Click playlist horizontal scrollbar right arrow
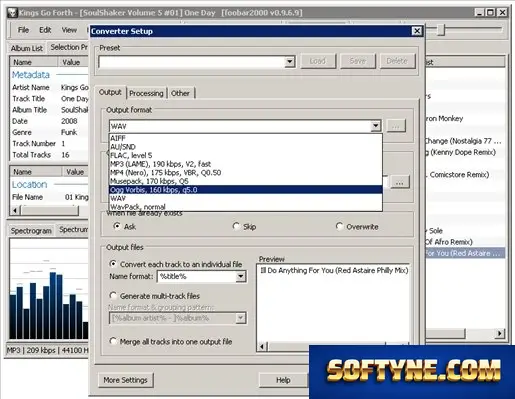 coord(499,333)
